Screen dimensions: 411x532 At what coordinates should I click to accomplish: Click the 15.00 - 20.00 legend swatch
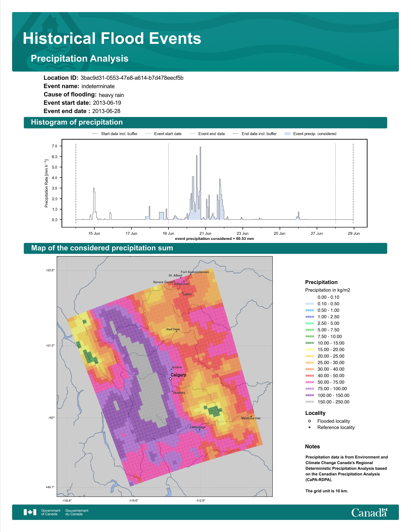(x=310, y=350)
